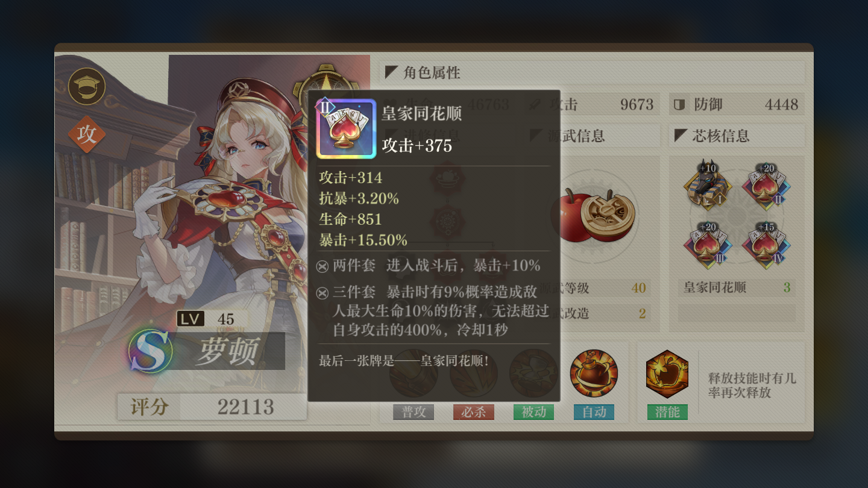Screen dimensions: 868x488
Task: Open the 自动 auto skill icon
Action: tap(594, 374)
